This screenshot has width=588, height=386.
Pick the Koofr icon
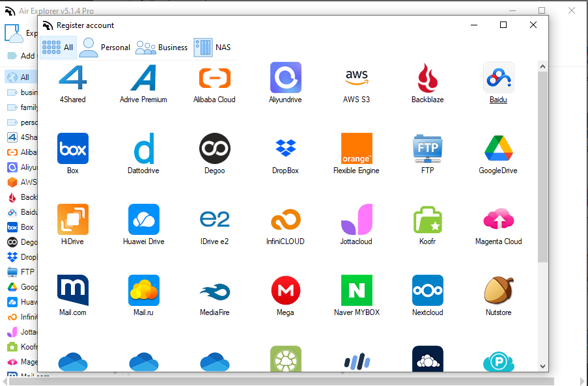(x=428, y=225)
